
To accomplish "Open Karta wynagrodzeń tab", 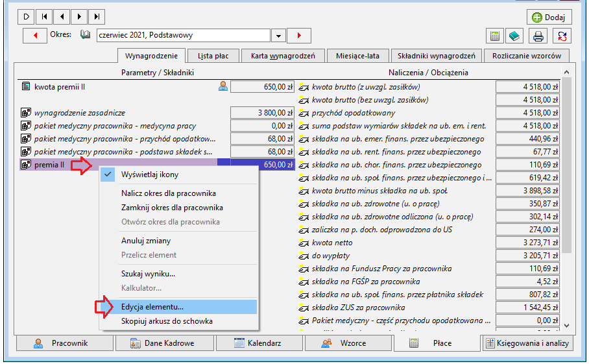I will click(283, 56).
